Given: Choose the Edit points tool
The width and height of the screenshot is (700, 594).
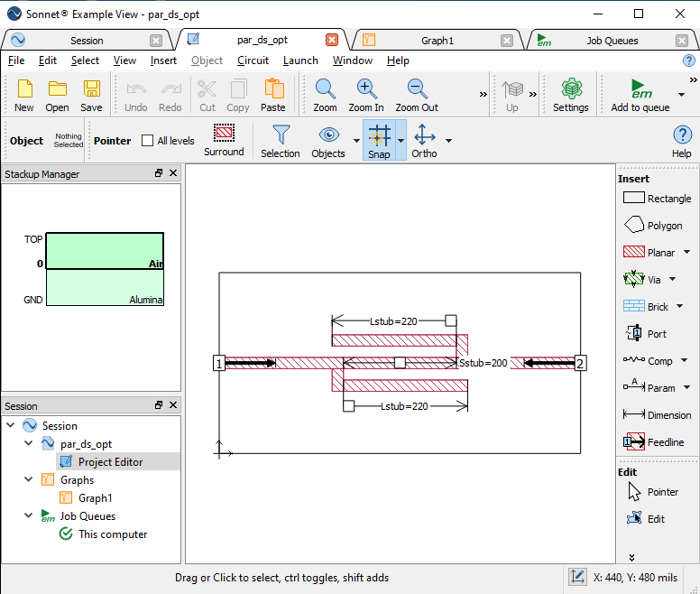Looking at the screenshot, I should click(x=646, y=518).
